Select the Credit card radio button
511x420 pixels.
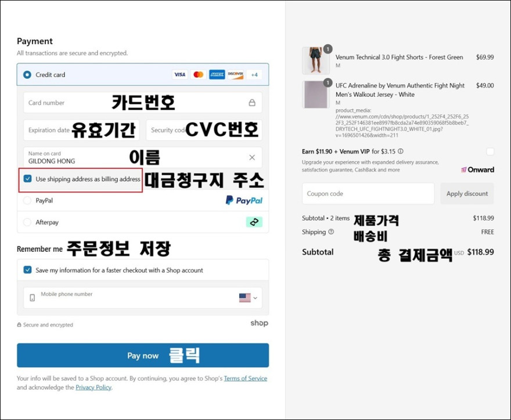point(27,75)
